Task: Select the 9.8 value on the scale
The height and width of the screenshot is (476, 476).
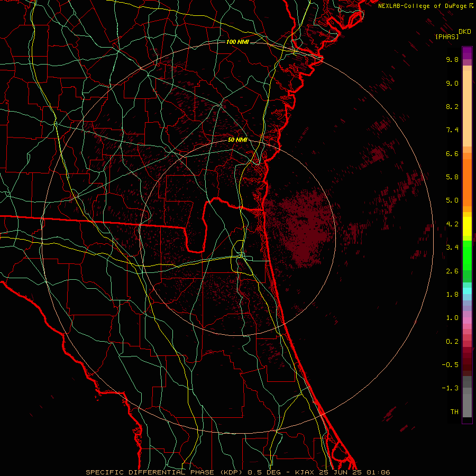Action: coord(452,59)
